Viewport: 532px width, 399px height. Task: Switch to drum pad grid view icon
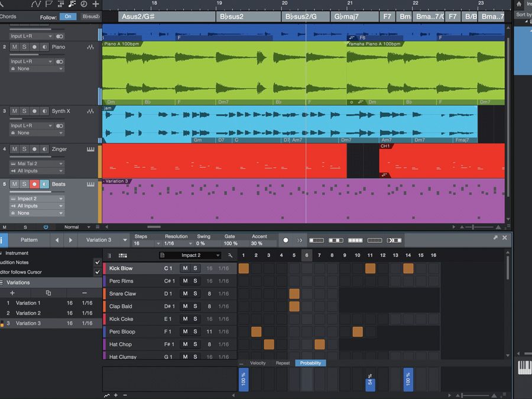[122, 255]
